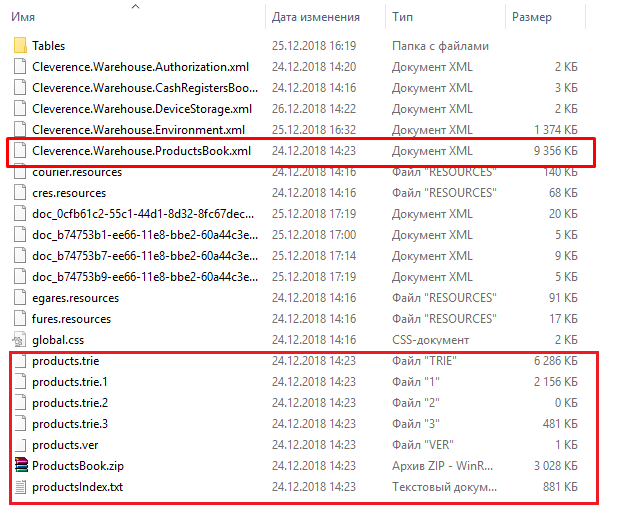This screenshot has width=628, height=515.
Task: Select file name Cleverence.Warehouse.DeviceStorage.xml
Action: point(142,109)
